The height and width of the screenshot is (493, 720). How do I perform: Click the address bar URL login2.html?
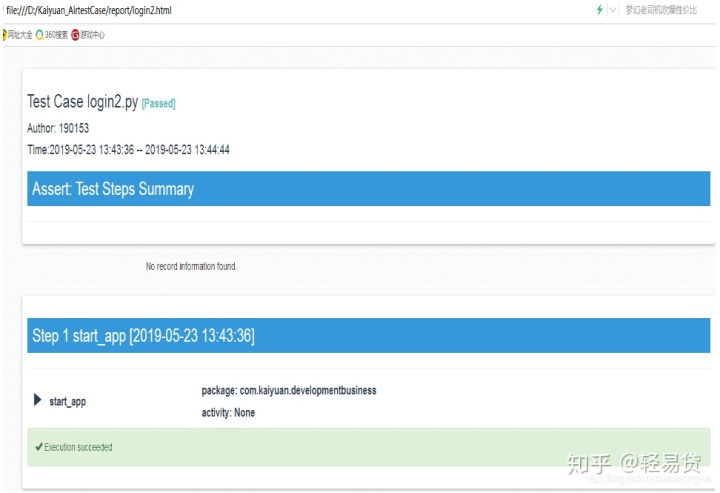[89, 10]
